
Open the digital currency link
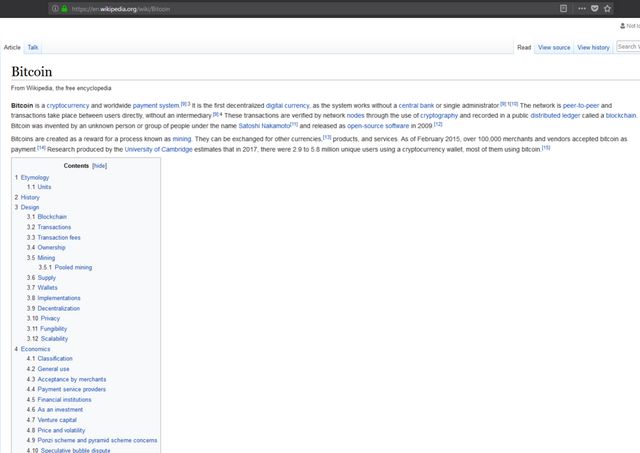(x=288, y=105)
